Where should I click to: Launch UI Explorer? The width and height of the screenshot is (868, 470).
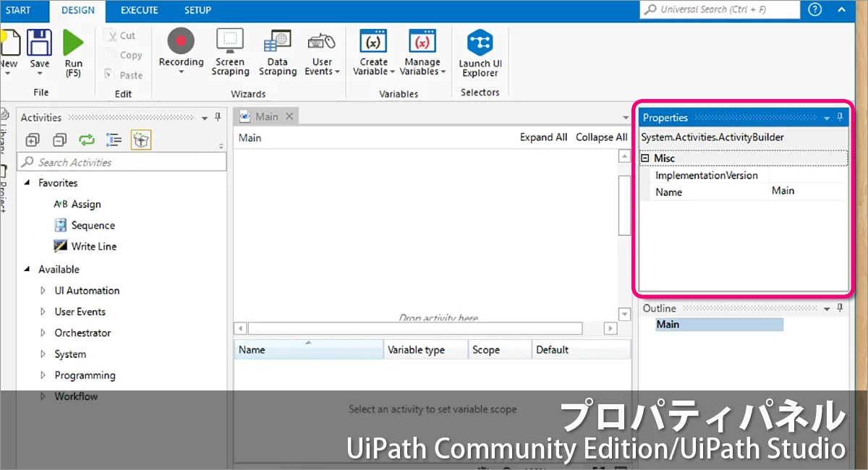(480, 53)
